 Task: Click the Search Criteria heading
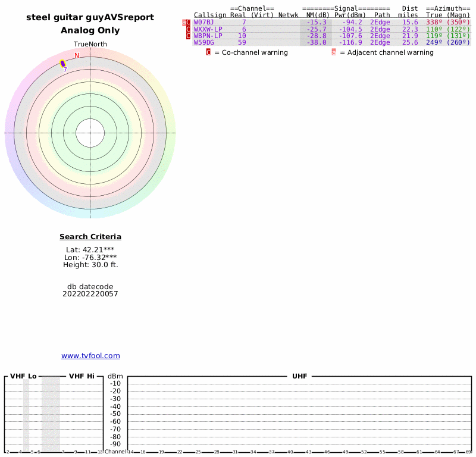point(90,237)
